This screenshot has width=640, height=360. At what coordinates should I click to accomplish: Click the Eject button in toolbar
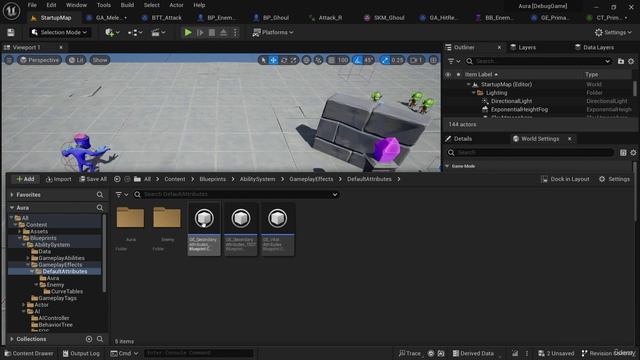click(x=223, y=32)
